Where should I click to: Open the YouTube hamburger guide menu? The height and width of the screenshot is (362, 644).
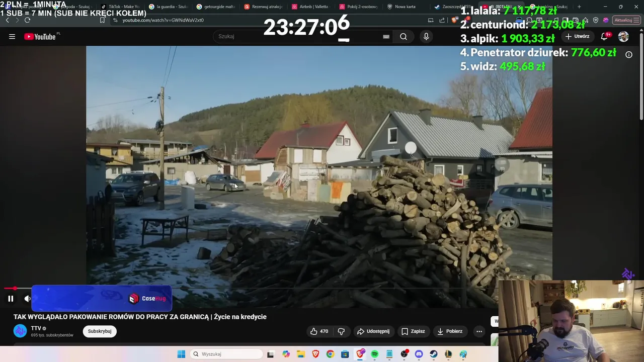12,37
